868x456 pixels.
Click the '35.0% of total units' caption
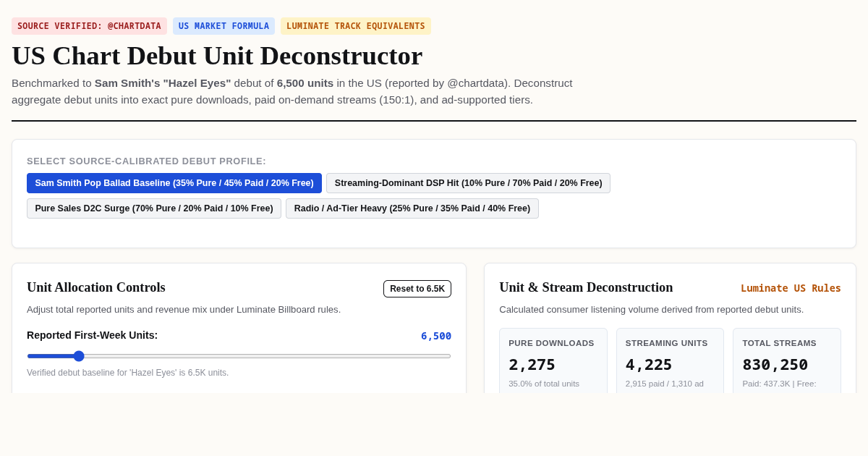(544, 384)
